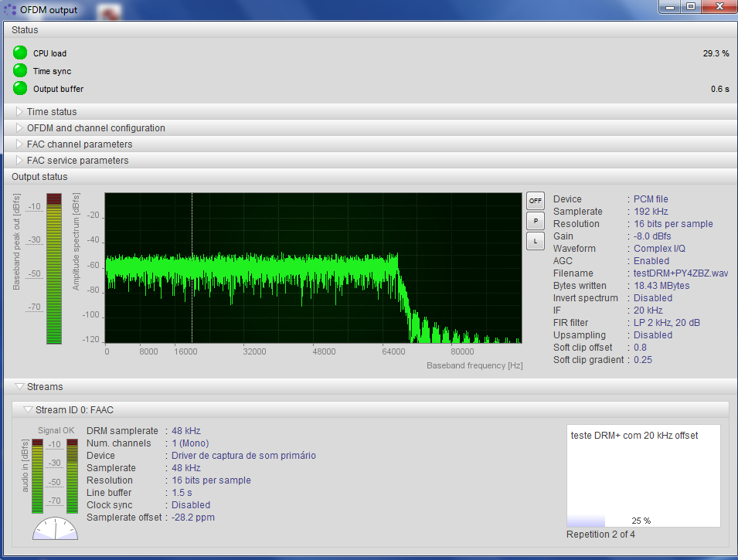The height and width of the screenshot is (560, 738).
Task: Click the samplerate offset dial gauge
Action: click(56, 529)
